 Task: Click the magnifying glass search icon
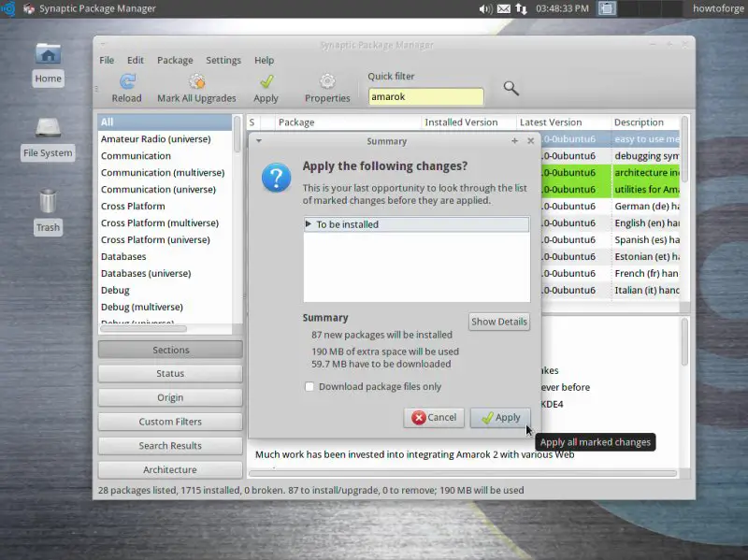click(x=511, y=88)
